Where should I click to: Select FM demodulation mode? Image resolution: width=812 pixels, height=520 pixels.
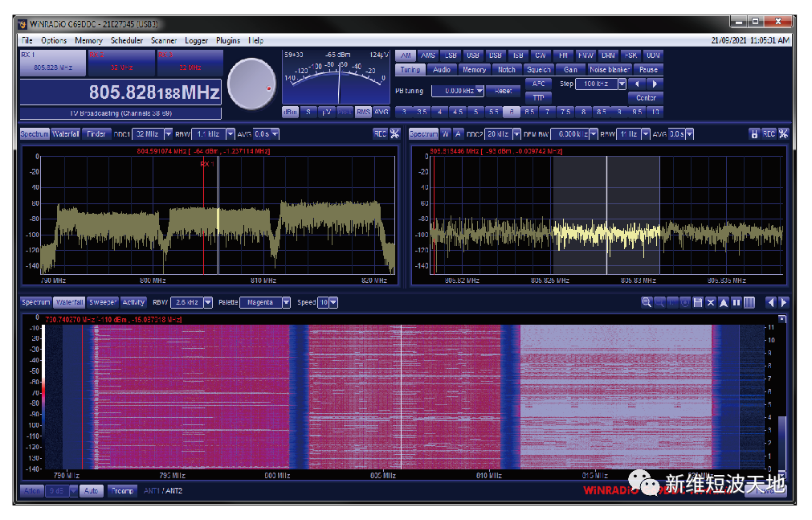click(564, 55)
